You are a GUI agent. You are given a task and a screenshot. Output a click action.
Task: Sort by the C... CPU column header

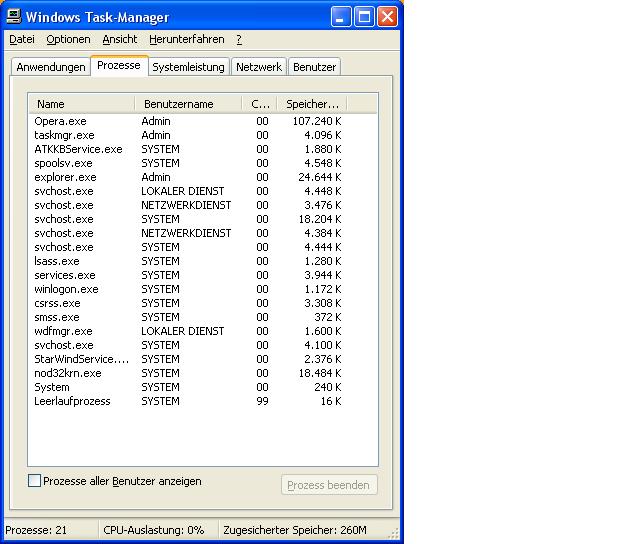click(260, 104)
